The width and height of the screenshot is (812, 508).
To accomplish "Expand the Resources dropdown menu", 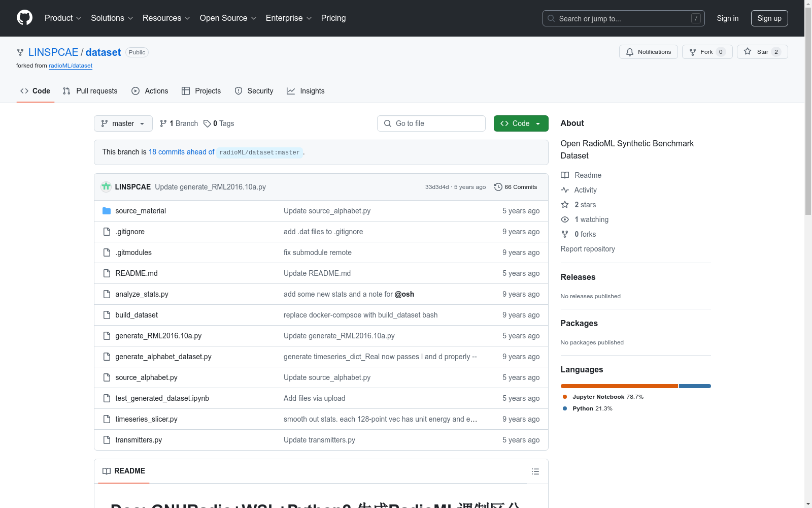I will click(166, 18).
